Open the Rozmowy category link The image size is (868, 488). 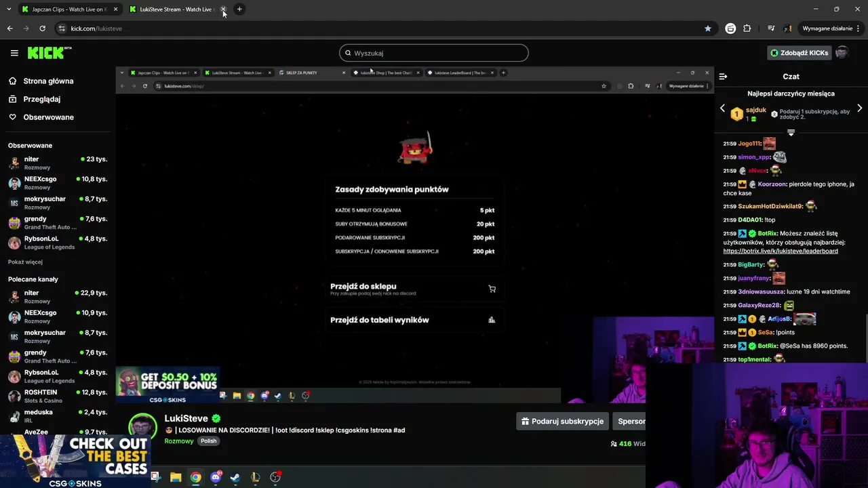click(x=179, y=441)
